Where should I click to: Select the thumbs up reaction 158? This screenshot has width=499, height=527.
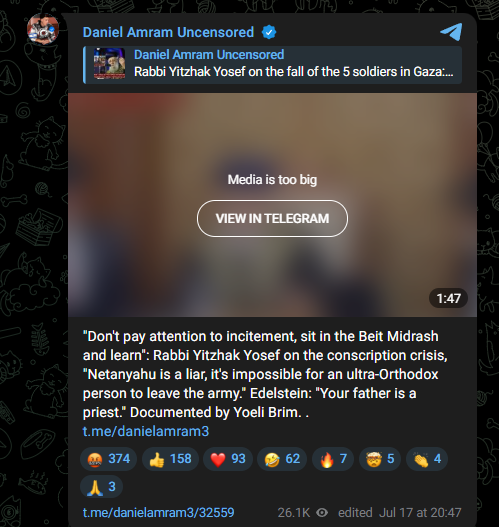[x=170, y=459]
